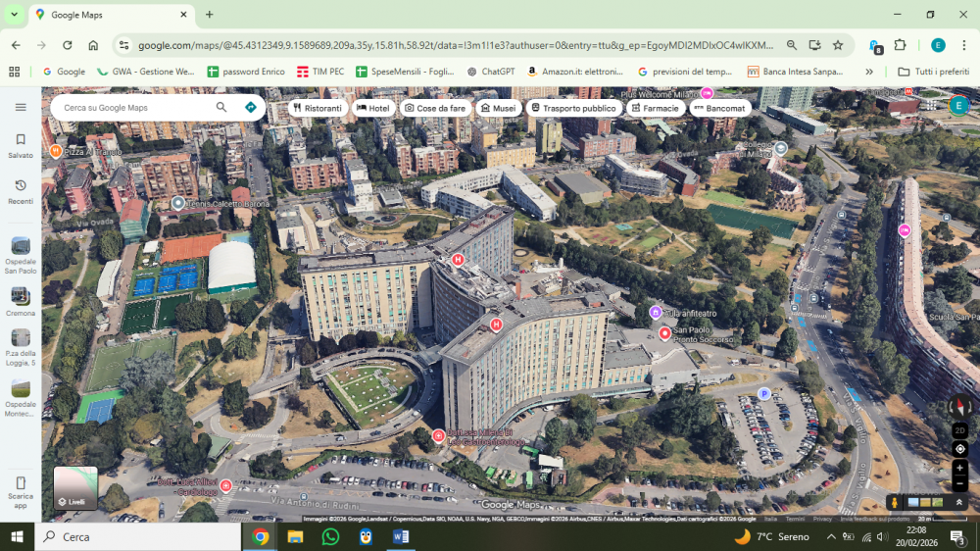Open the Salvato saved places panel
This screenshot has height=551, width=980.
(x=21, y=145)
